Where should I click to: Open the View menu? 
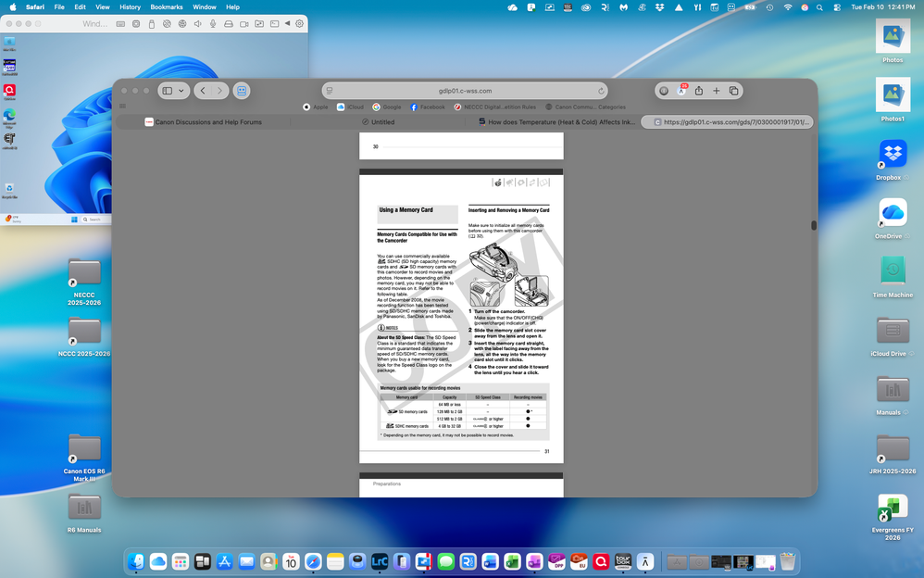[x=103, y=7]
